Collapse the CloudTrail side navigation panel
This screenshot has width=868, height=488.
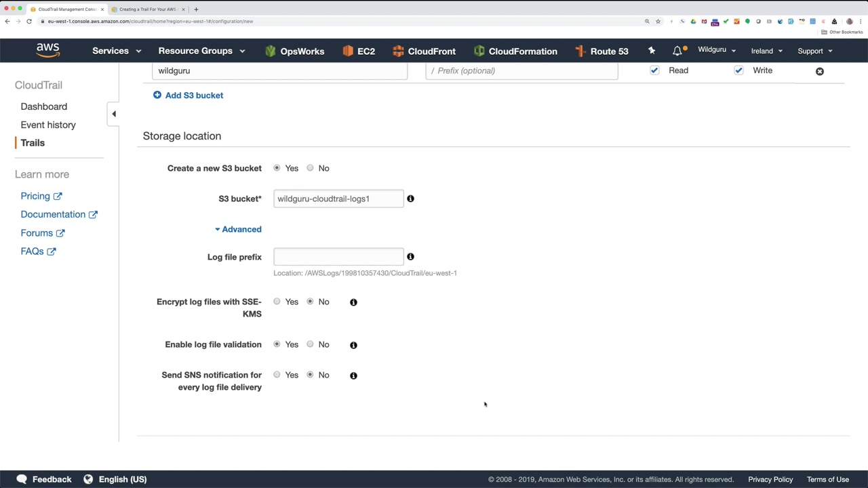[x=114, y=114]
